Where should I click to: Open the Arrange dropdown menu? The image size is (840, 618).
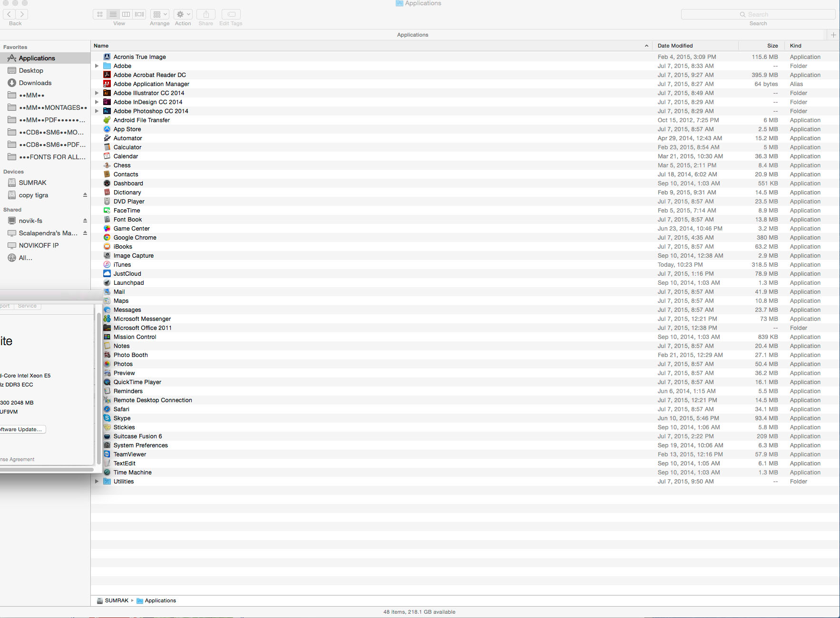point(160,14)
